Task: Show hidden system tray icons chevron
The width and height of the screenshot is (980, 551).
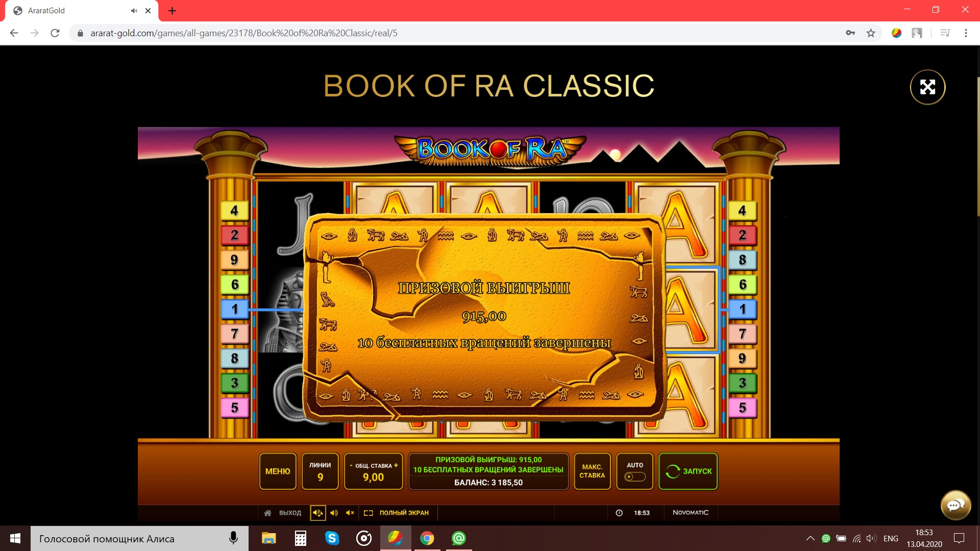Action: [x=810, y=538]
